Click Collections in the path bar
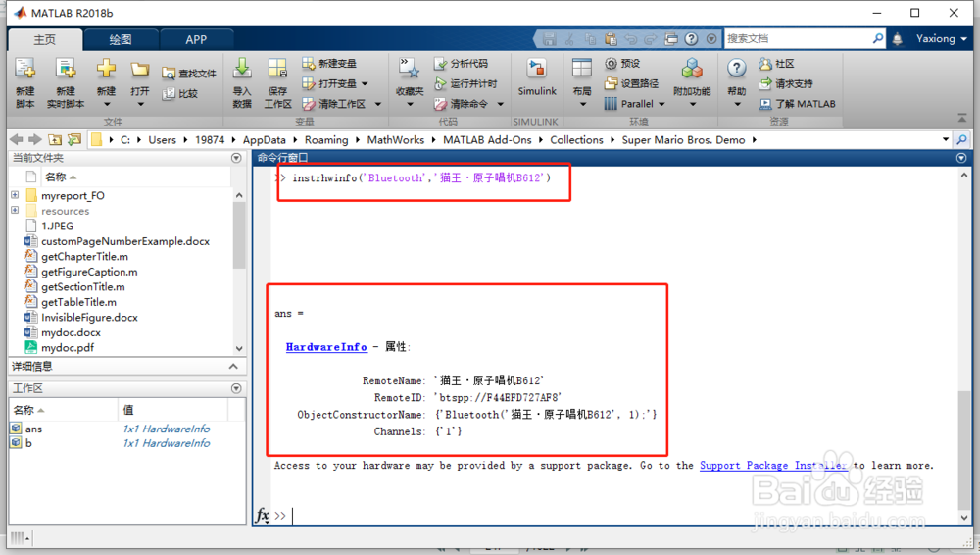Viewport: 980px width, 555px height. pos(576,139)
